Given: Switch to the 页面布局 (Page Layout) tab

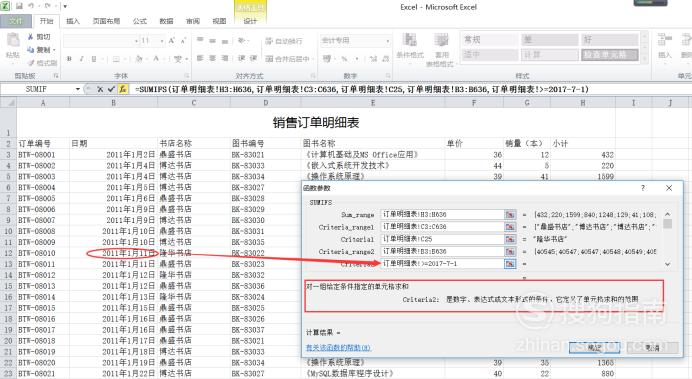Looking at the screenshot, I should point(106,21).
